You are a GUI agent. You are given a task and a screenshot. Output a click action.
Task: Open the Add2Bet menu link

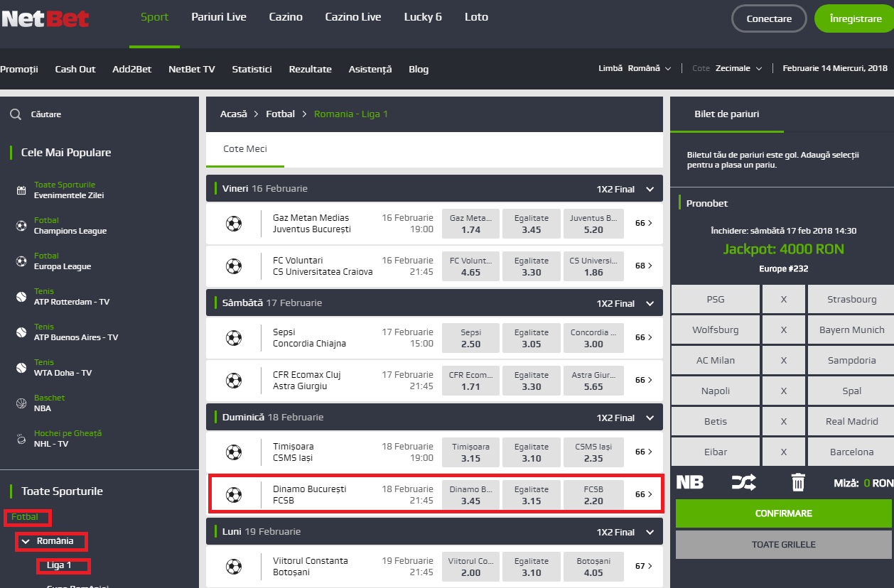[x=132, y=70]
